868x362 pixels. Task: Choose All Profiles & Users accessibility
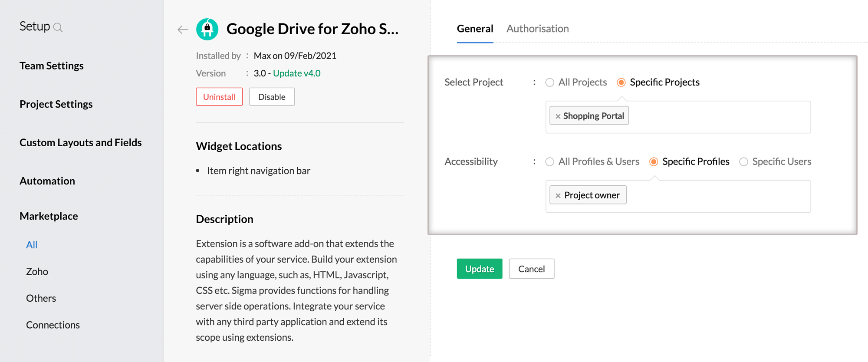tap(550, 162)
